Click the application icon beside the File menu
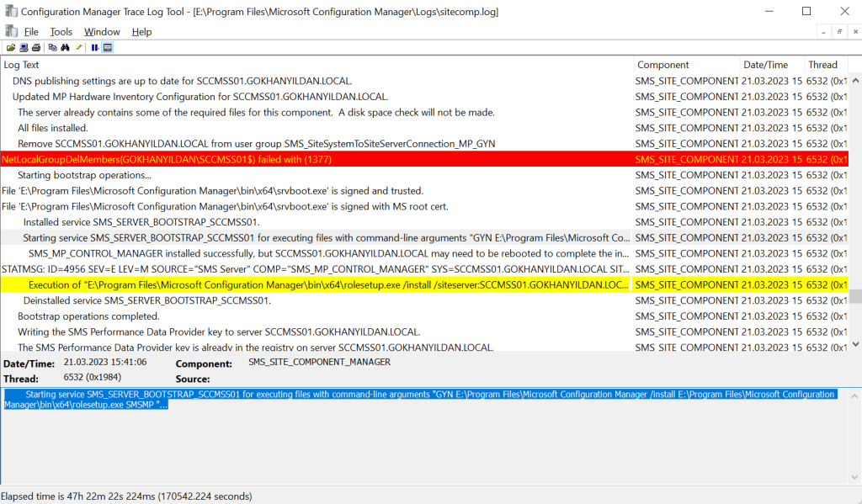 (x=12, y=31)
